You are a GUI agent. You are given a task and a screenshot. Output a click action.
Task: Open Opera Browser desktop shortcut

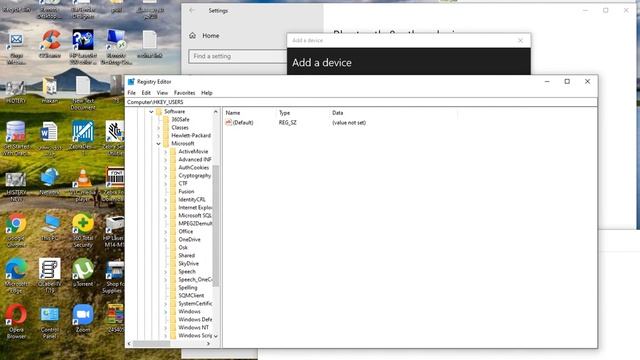(16, 322)
